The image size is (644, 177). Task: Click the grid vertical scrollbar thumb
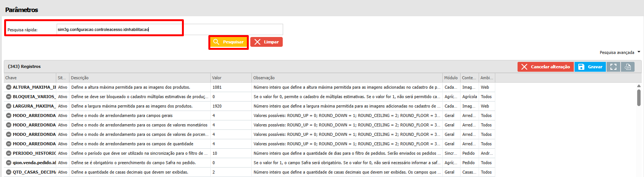(x=639, y=97)
